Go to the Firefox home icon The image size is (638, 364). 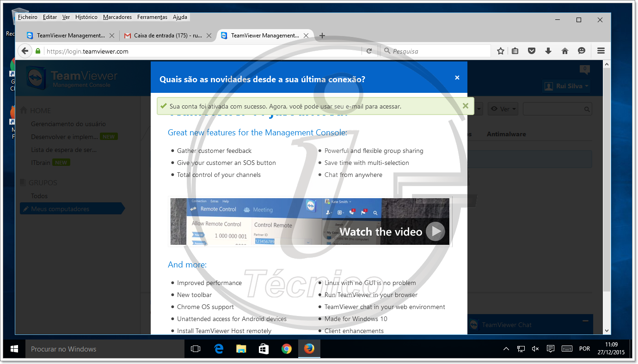tap(564, 51)
